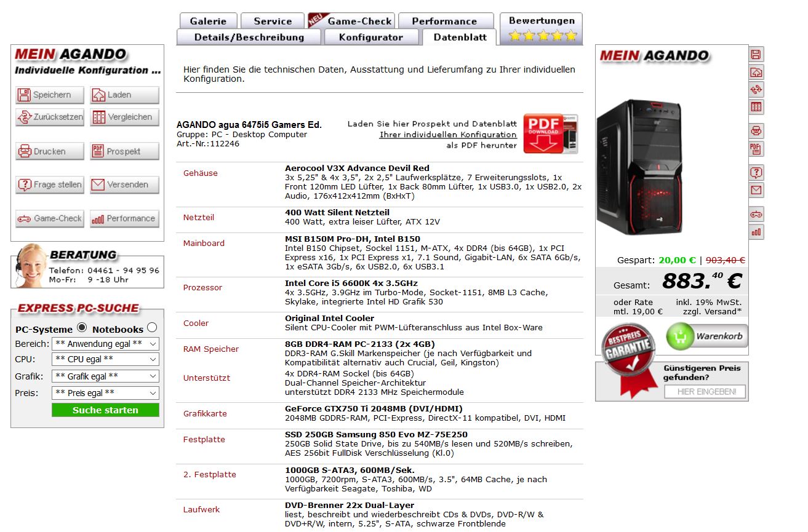
Task: Click the question bubble icon in right strip
Action: [x=756, y=172]
